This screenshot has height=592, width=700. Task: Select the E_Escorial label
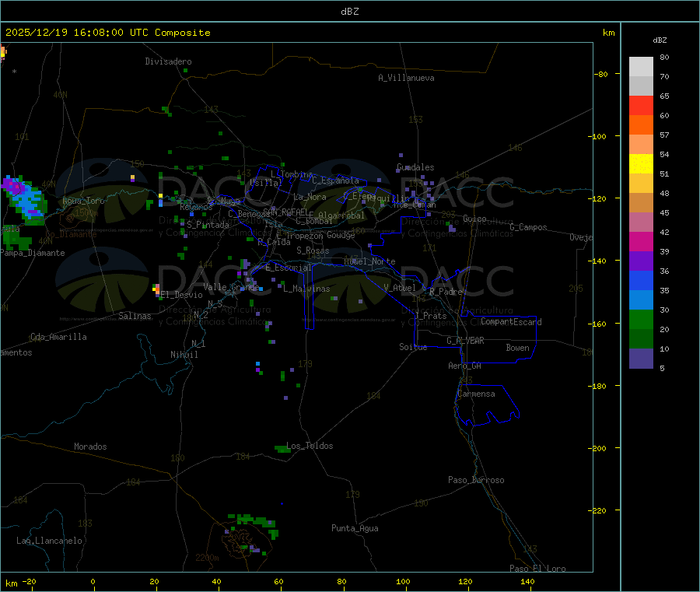coord(289,268)
